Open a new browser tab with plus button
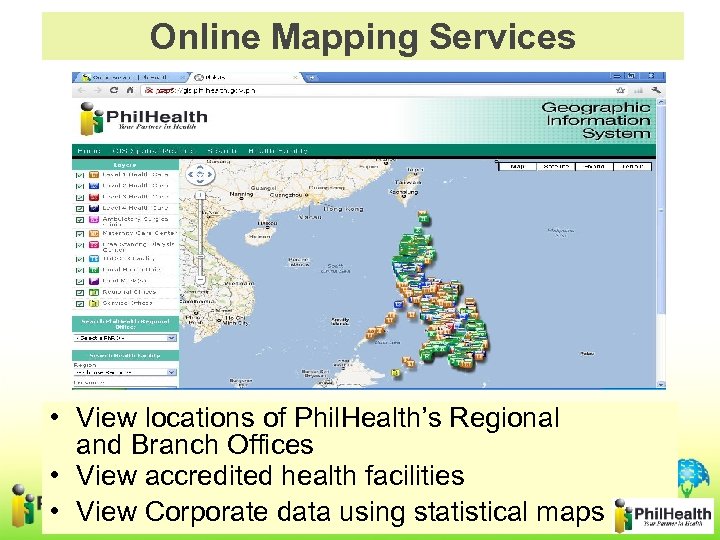The height and width of the screenshot is (540, 720). coord(311,78)
